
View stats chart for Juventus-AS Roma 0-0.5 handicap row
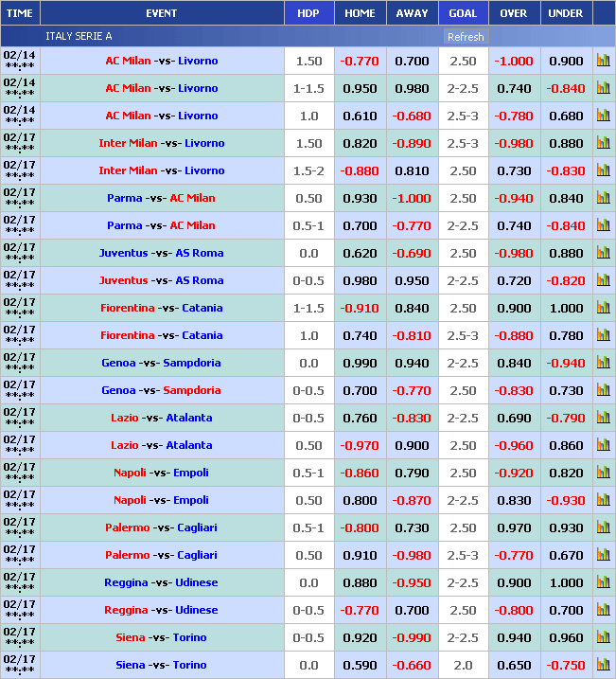[603, 280]
